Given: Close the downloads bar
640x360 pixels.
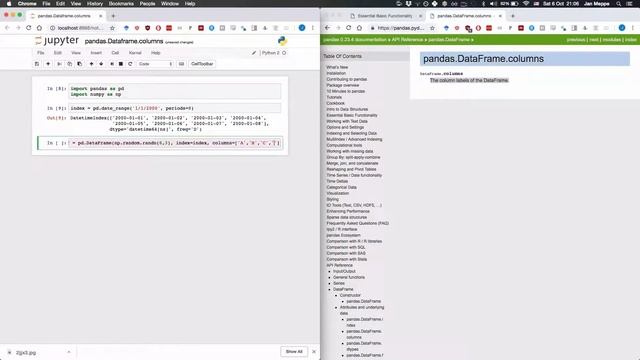Looking at the screenshot, I should point(314,351).
